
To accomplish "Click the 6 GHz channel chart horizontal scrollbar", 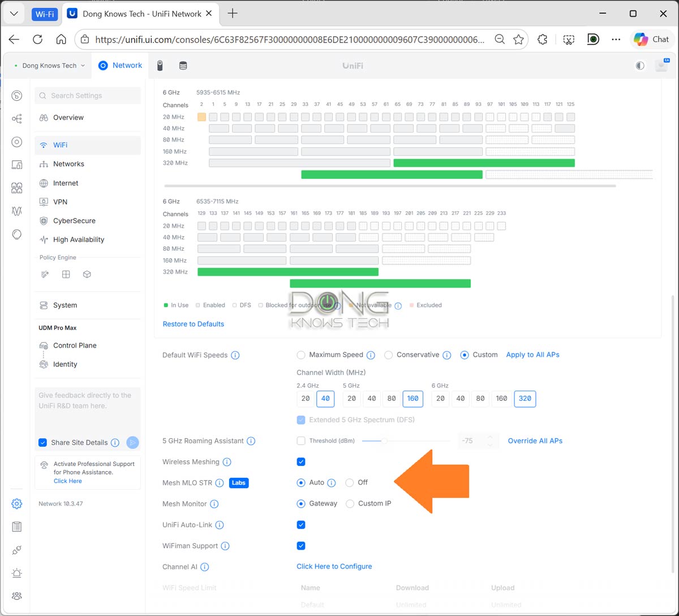I will (x=390, y=186).
